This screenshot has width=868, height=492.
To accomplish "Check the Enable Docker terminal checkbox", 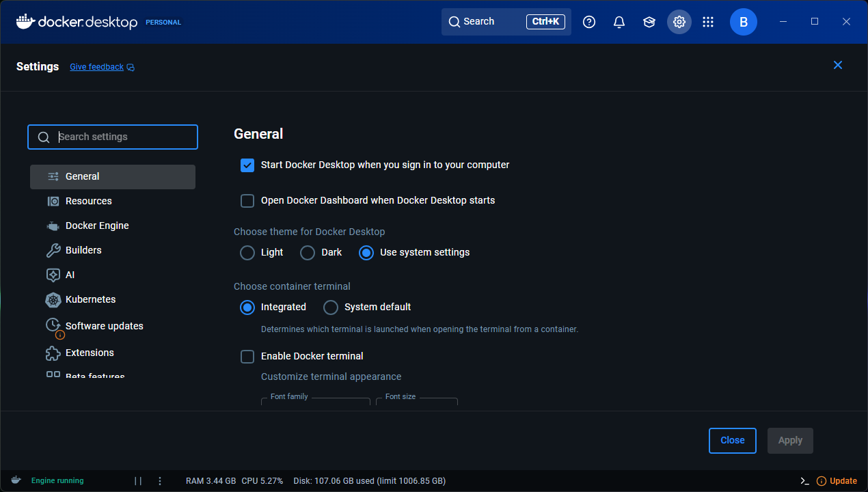I will tap(247, 357).
